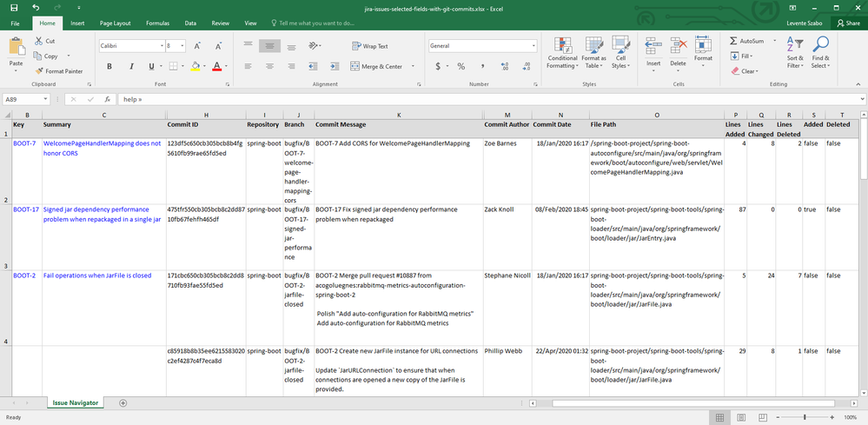The width and height of the screenshot is (868, 425).
Task: Align cell text left
Action: coord(248,66)
